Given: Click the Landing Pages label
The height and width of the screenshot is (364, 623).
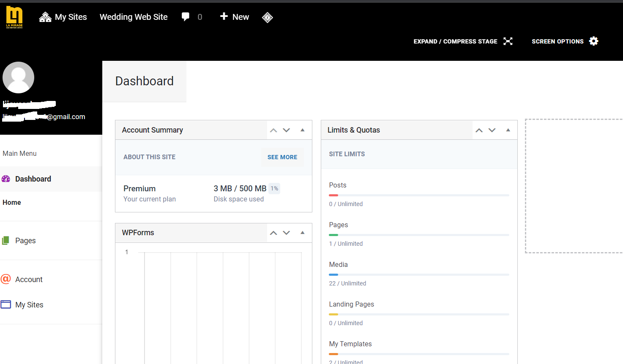Looking at the screenshot, I should [x=351, y=304].
